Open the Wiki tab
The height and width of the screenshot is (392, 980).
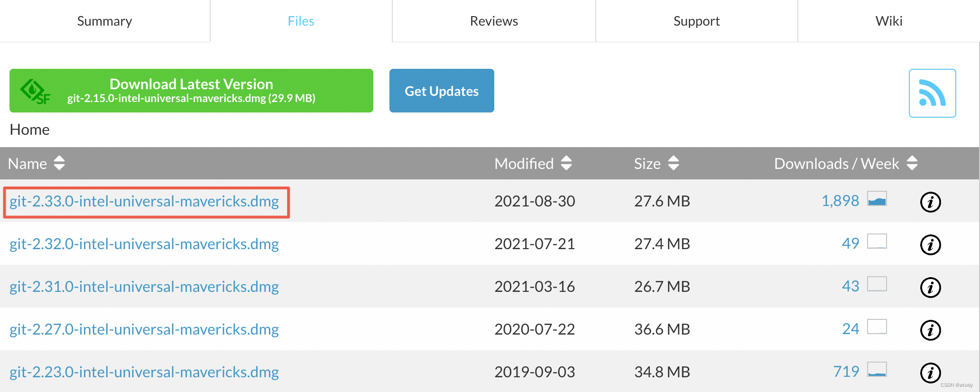889,21
